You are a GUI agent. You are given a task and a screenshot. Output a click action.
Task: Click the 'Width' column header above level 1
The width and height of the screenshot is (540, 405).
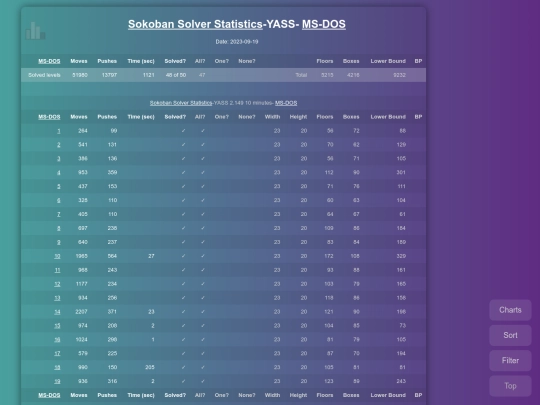(x=272, y=117)
